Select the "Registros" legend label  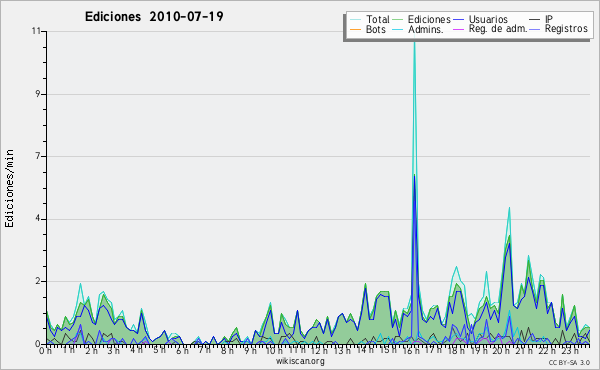566,29
